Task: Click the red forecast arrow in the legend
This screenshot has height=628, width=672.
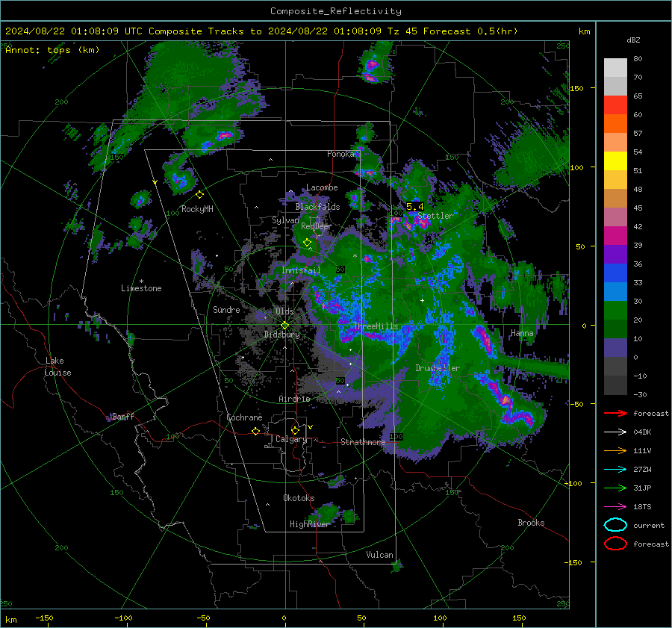Action: 615,413
